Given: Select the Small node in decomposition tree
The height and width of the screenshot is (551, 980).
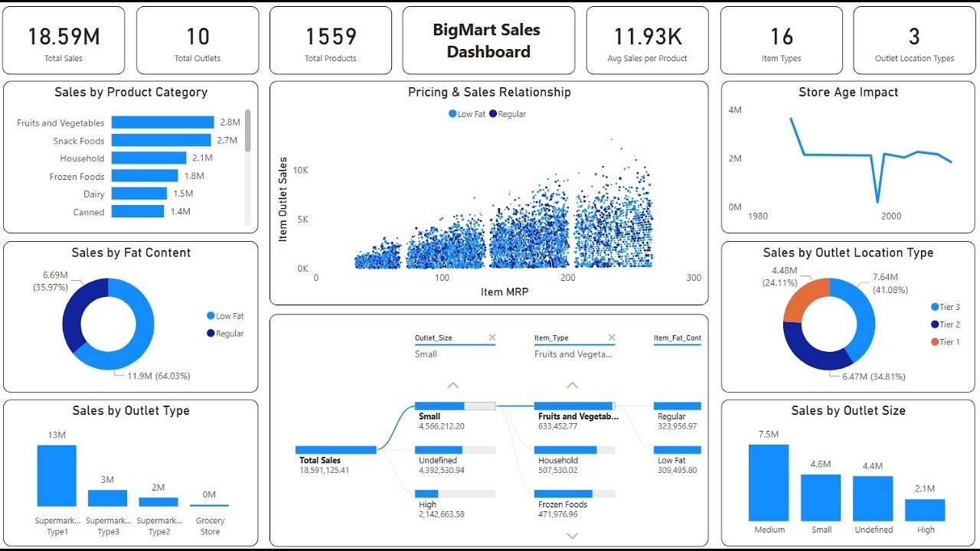Looking at the screenshot, I should pyautogui.click(x=455, y=406).
